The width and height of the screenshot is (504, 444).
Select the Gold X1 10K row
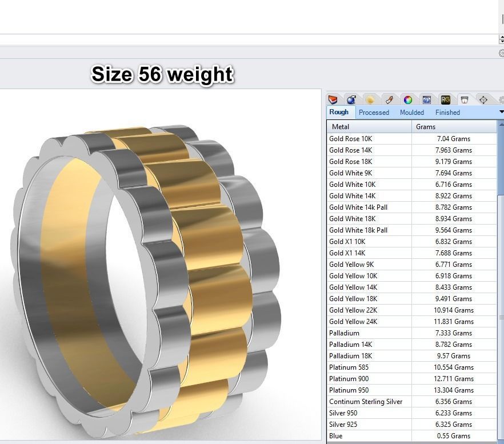tap(412, 242)
